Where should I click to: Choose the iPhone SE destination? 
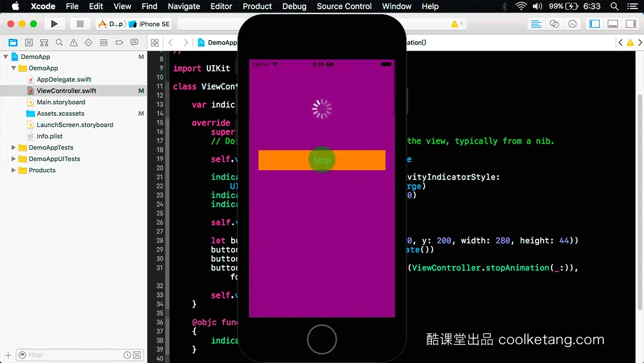point(150,24)
